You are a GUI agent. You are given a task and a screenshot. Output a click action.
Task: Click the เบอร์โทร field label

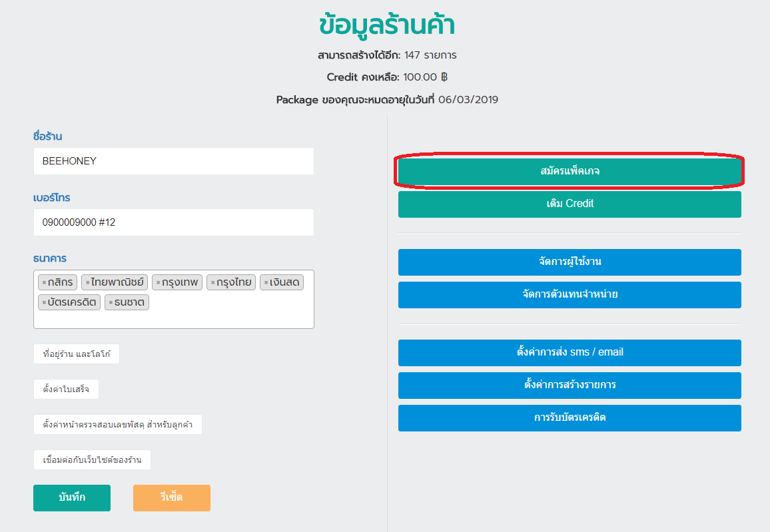tap(51, 198)
